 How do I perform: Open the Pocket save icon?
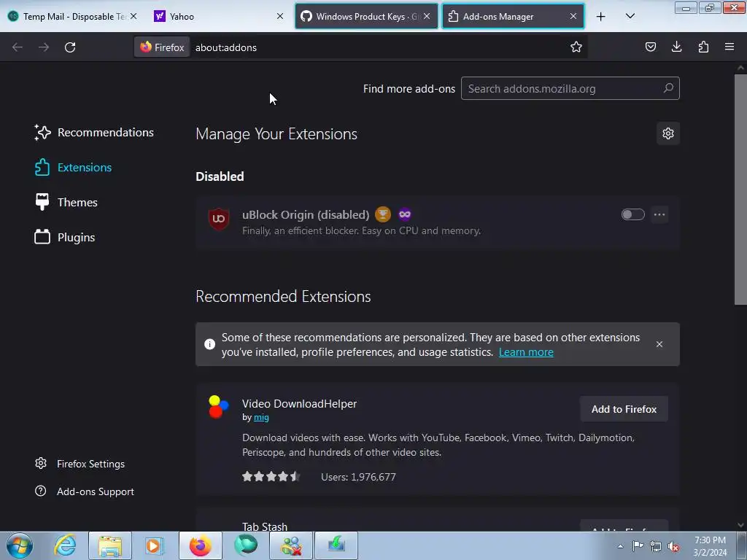pyautogui.click(x=650, y=47)
